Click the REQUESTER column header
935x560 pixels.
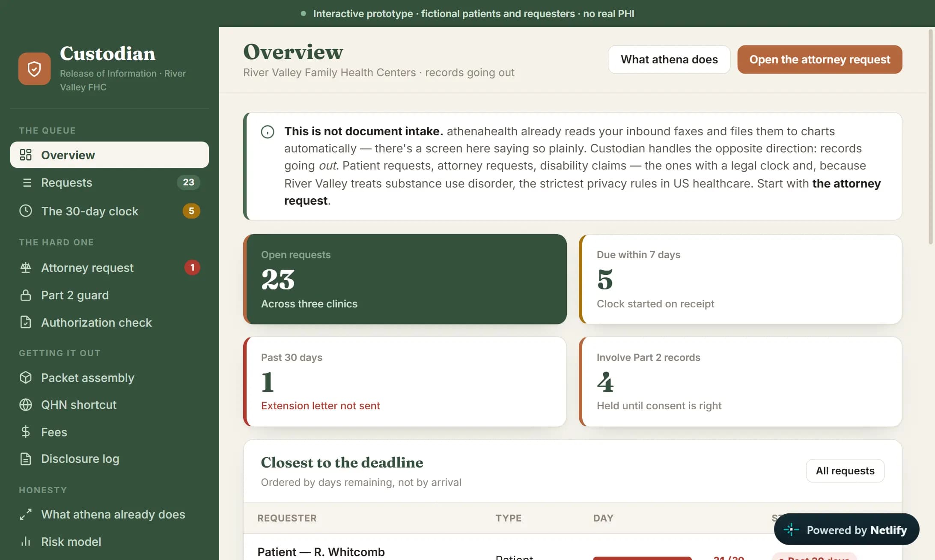(x=287, y=518)
